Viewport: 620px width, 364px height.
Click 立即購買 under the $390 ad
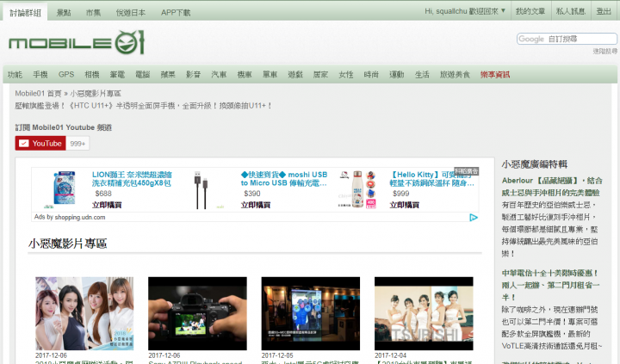pyautogui.click(x=256, y=205)
